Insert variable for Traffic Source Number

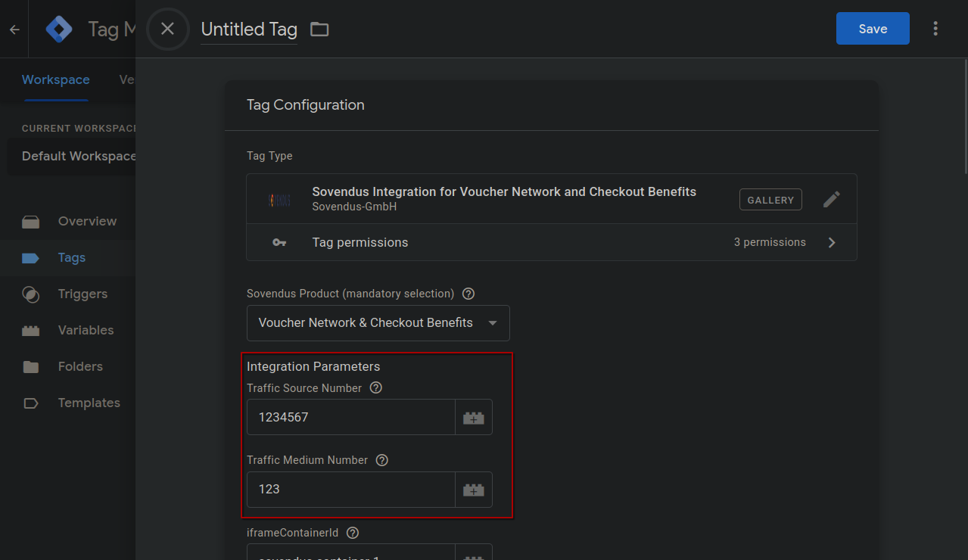coord(474,417)
